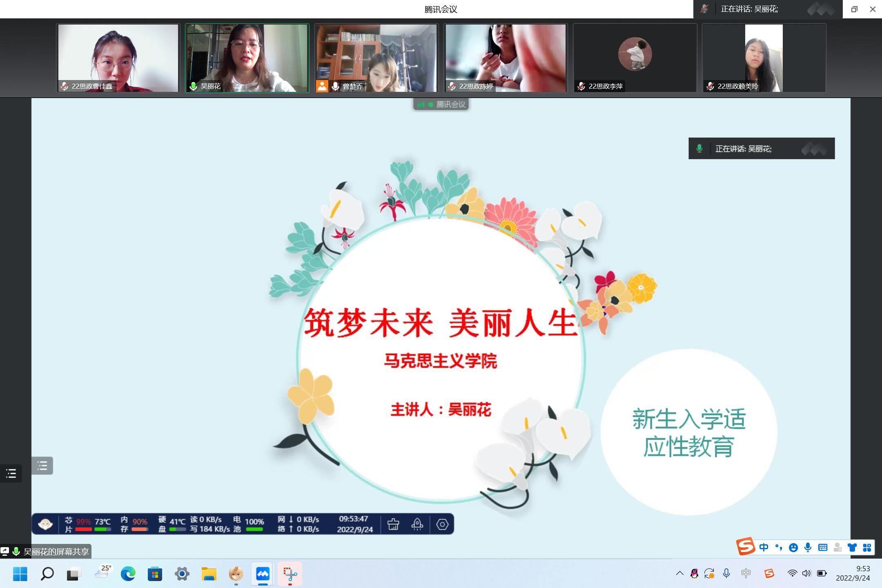Open Sogou skin shirt icon
The height and width of the screenshot is (588, 882).
tap(852, 548)
